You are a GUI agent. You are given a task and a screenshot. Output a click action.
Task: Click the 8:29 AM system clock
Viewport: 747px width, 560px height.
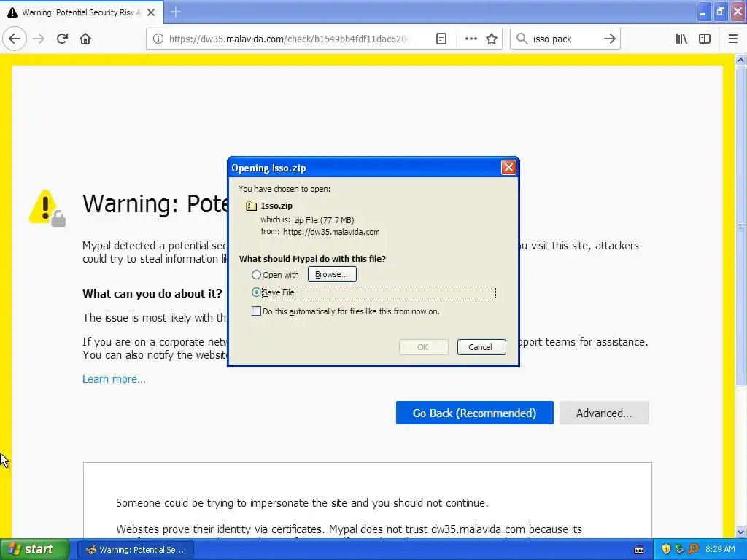point(720,549)
